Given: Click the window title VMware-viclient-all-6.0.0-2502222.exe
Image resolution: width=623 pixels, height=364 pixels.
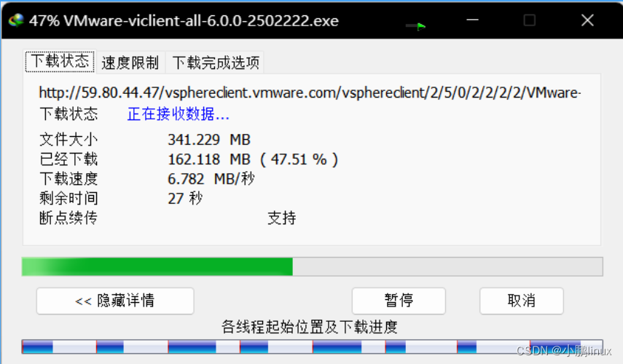Looking at the screenshot, I should (201, 20).
